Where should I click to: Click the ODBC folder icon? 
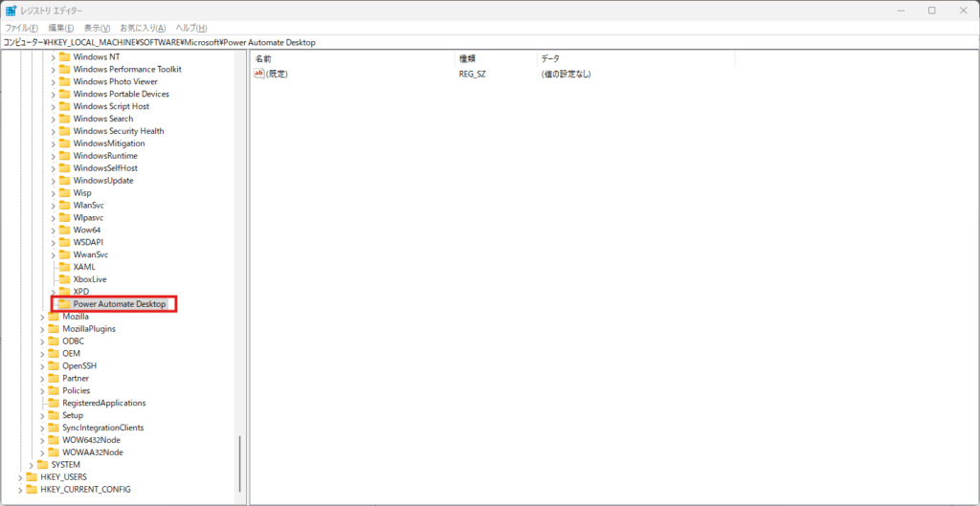(x=54, y=341)
